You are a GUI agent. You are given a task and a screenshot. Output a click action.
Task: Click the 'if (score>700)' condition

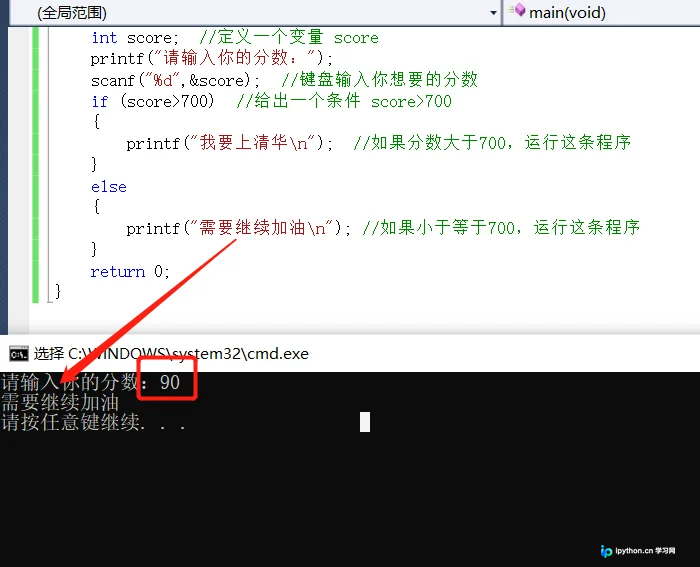point(153,101)
